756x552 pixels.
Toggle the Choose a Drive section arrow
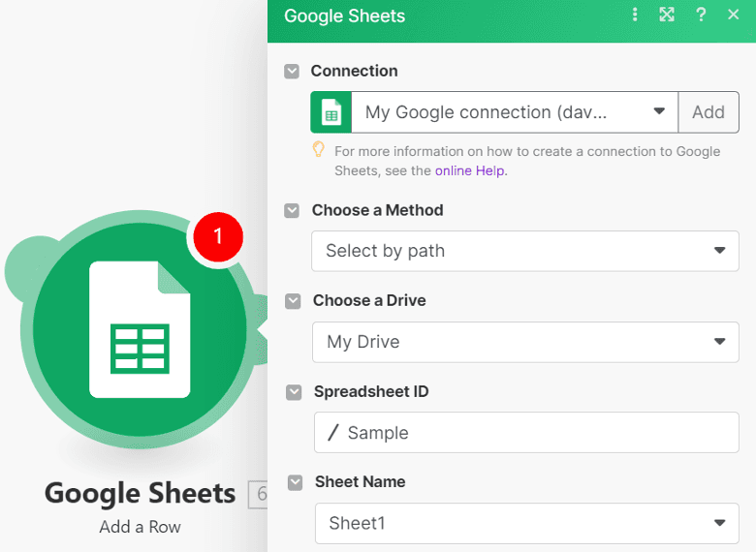click(x=294, y=301)
